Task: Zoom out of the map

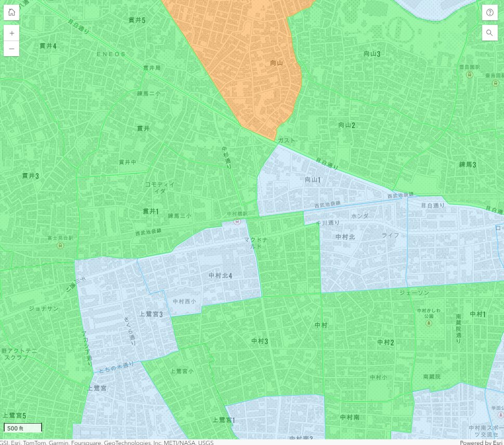Action: [x=11, y=48]
